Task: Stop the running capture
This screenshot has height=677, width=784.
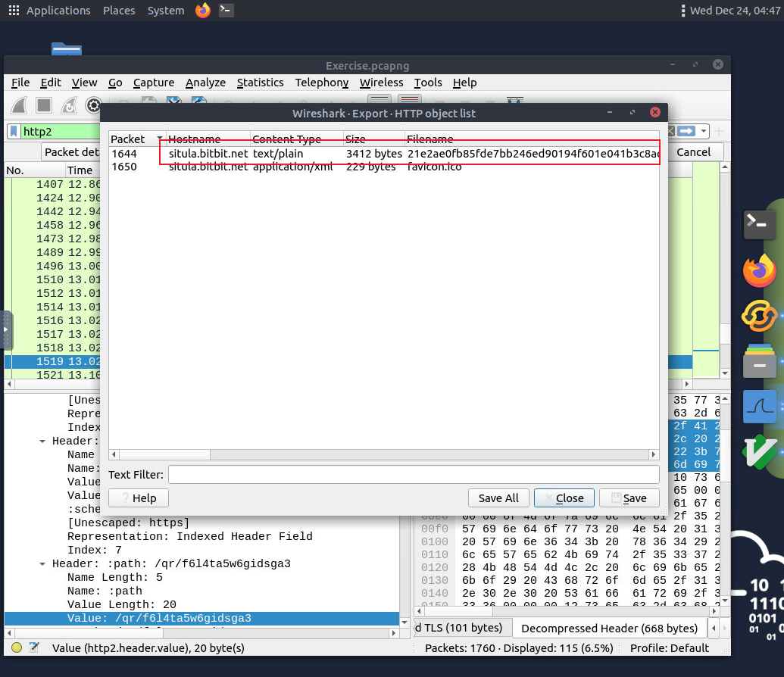Action: point(44,105)
